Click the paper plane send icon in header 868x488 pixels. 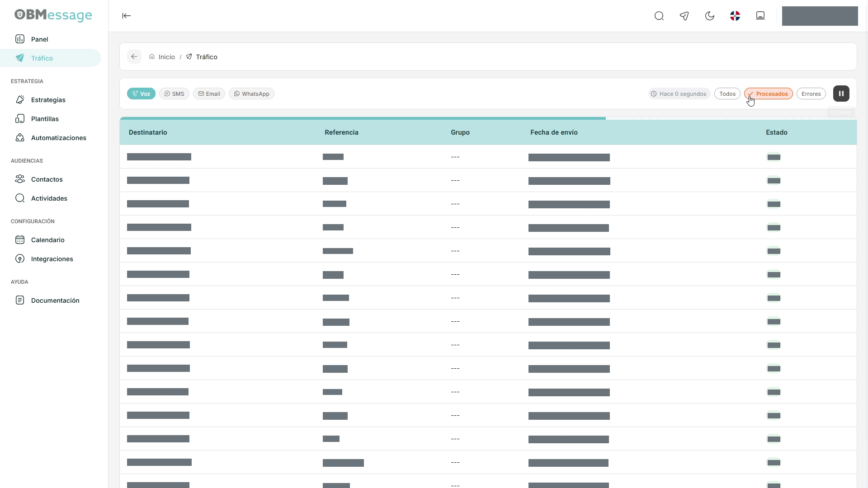click(684, 16)
